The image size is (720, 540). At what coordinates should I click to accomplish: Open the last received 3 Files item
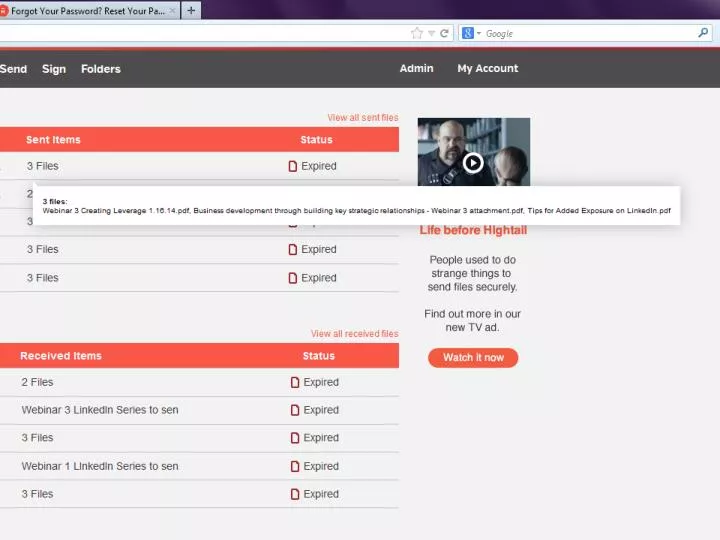[x=37, y=494]
